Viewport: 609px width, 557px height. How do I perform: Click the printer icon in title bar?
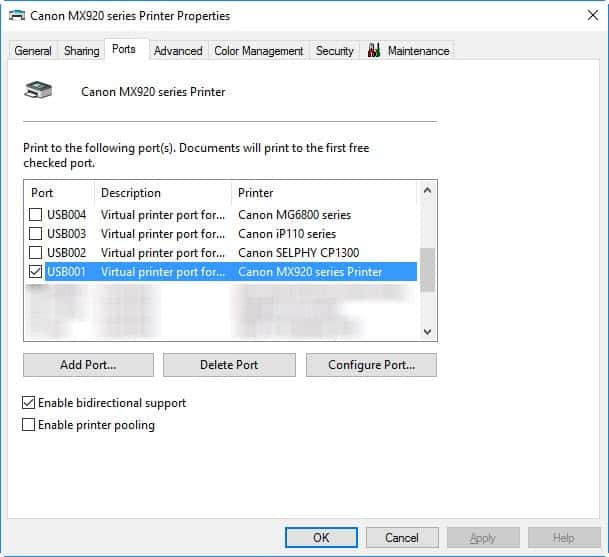[x=17, y=16]
